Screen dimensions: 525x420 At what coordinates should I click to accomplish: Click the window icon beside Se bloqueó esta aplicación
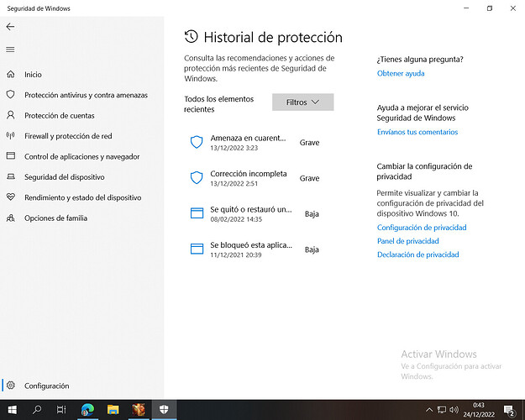[x=197, y=249]
